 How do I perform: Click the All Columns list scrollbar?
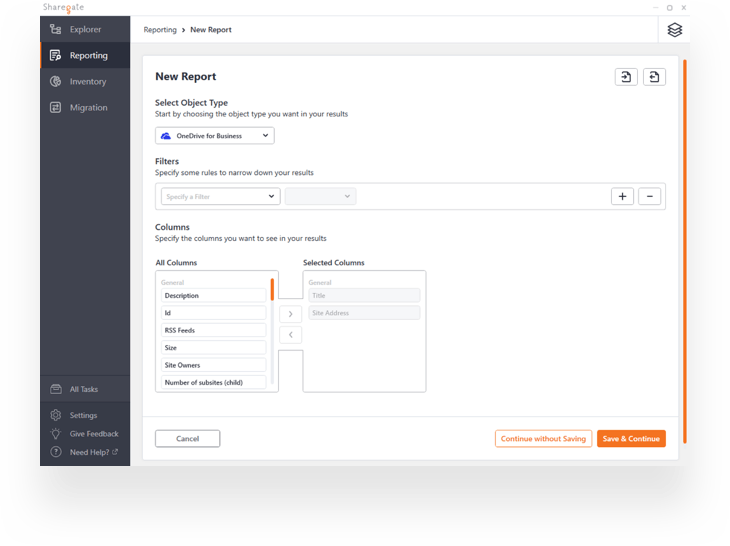click(x=272, y=289)
